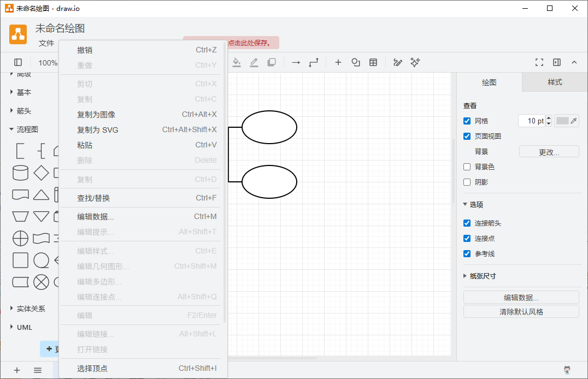Screen dimensions: 588x379
Task: Pick the trapezoid manual operation shape
Action: pos(20,216)
